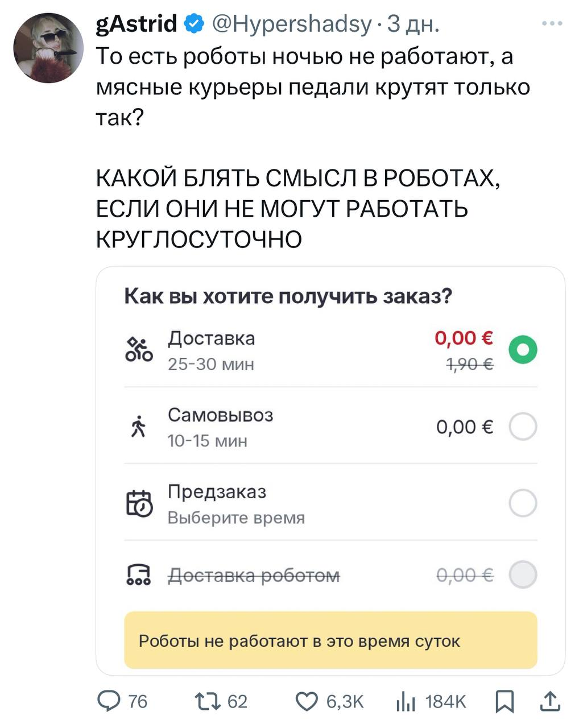Click the gAstrid display name
This screenshot has width=579, height=728.
[137, 24]
